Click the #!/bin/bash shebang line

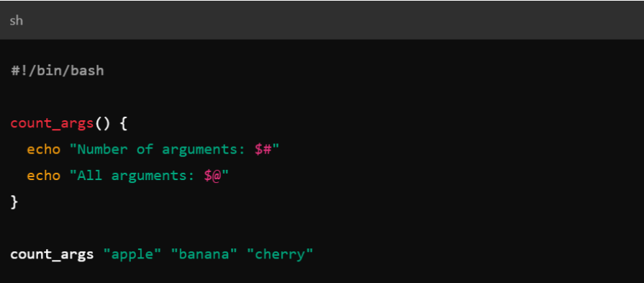coord(57,71)
